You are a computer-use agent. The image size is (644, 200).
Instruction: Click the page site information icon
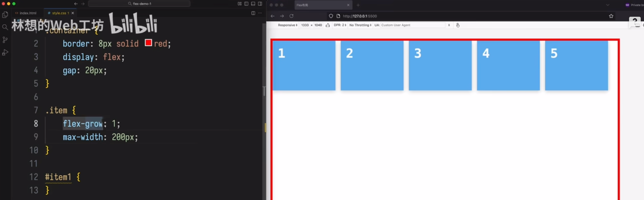338,16
